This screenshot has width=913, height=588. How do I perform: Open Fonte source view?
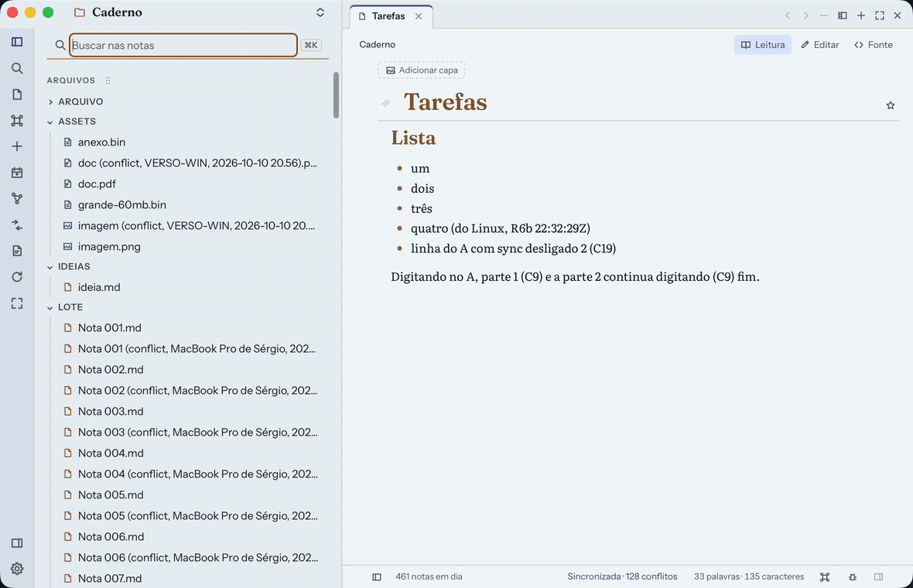(x=873, y=45)
